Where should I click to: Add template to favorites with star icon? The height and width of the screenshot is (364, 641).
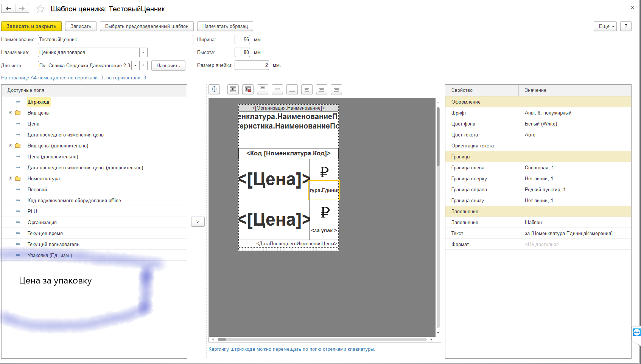tap(40, 9)
